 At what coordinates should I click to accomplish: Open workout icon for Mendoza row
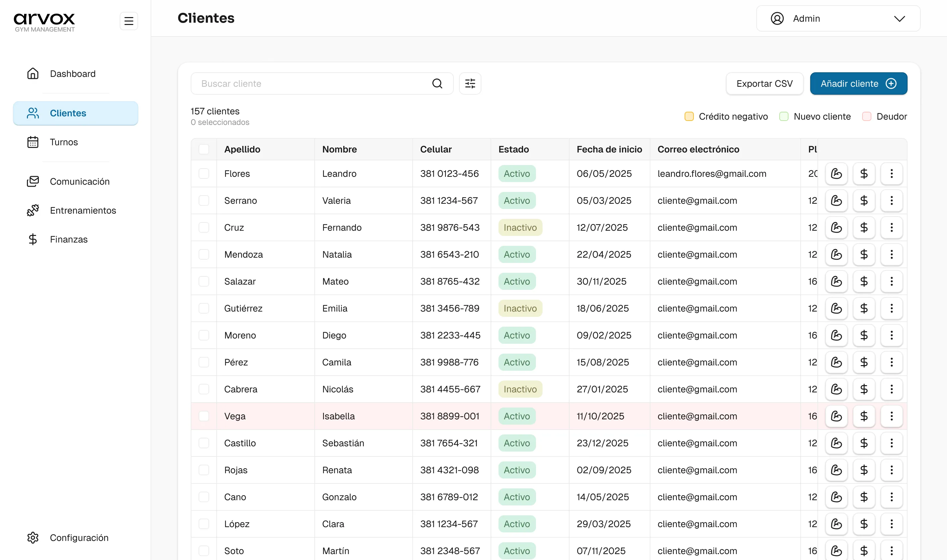pyautogui.click(x=837, y=254)
